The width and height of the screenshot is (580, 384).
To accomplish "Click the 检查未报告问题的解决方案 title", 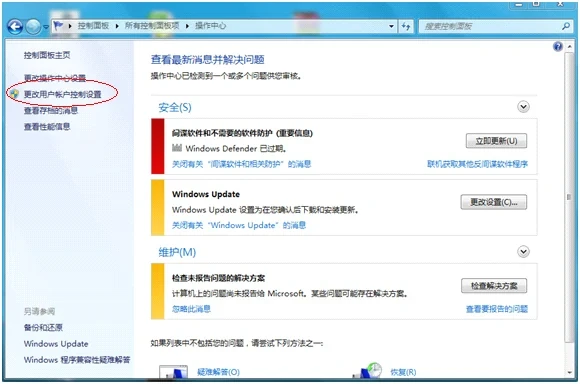I will [218, 278].
